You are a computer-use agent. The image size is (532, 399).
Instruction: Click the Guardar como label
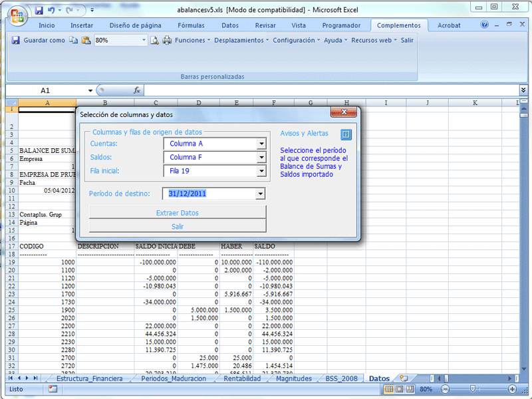click(44, 40)
